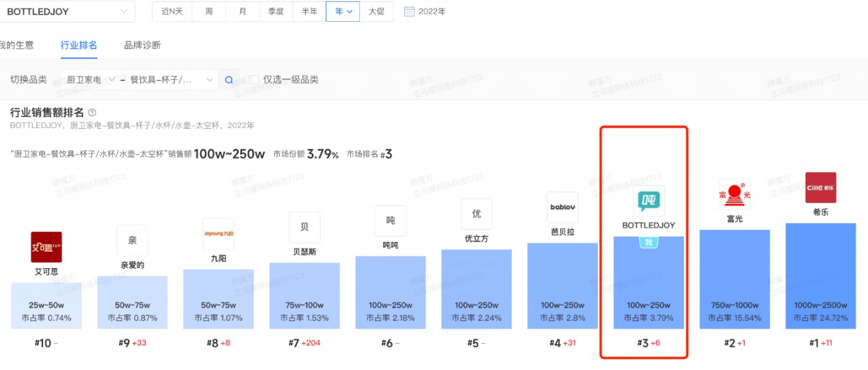Viewport: 868px width, 370px height.
Task: Select the 月 time range
Action: tap(242, 12)
